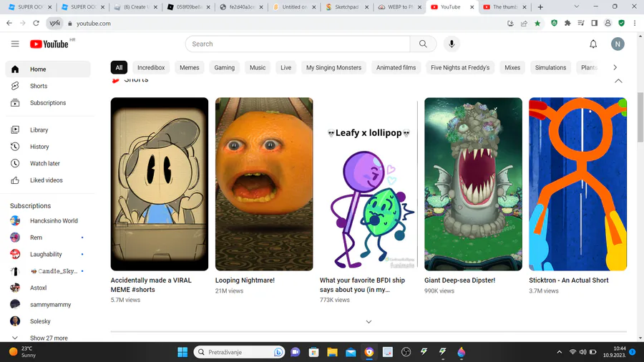Select the Incredibox filter chip
The height and width of the screenshot is (362, 644).
pos(151,68)
